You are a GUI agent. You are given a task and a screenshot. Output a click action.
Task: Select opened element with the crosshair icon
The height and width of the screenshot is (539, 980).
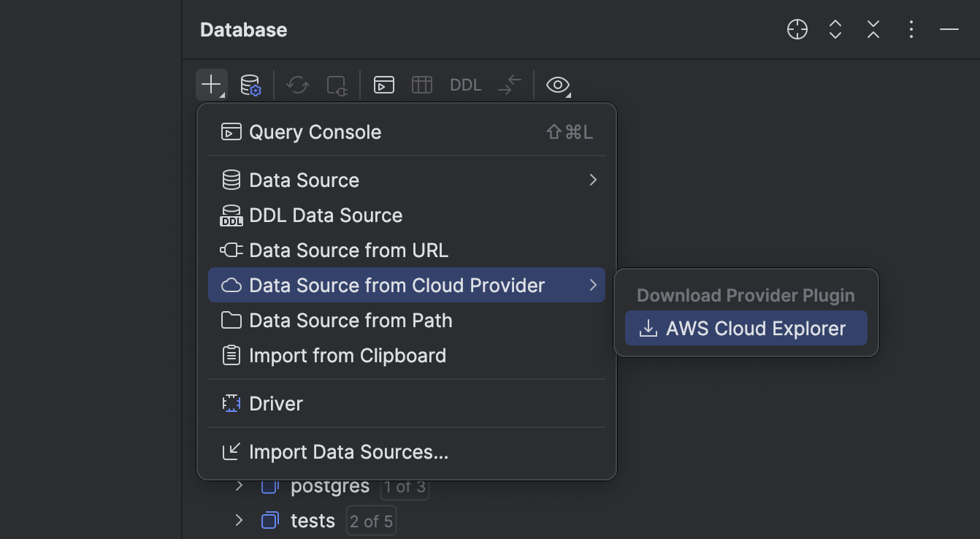[x=797, y=29]
